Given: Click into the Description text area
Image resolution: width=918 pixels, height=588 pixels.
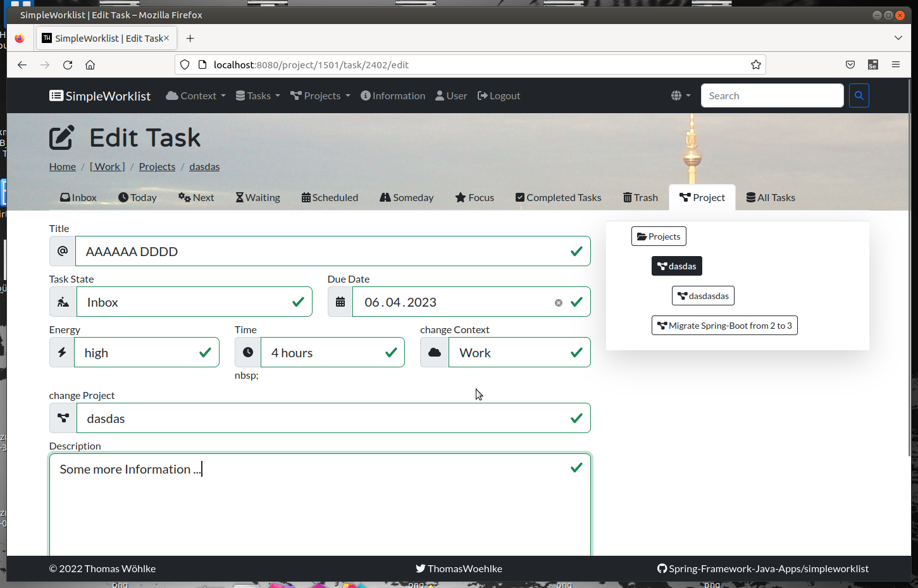Looking at the screenshot, I should tap(320, 505).
